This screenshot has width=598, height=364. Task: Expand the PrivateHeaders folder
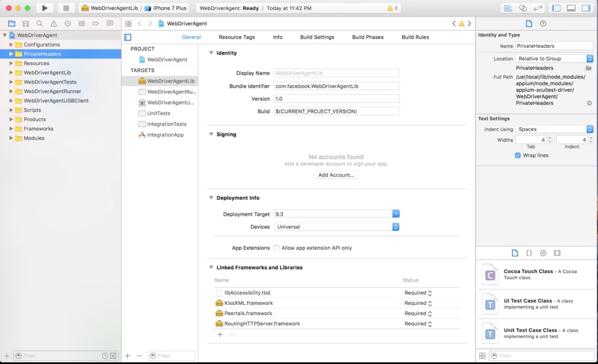click(11, 54)
